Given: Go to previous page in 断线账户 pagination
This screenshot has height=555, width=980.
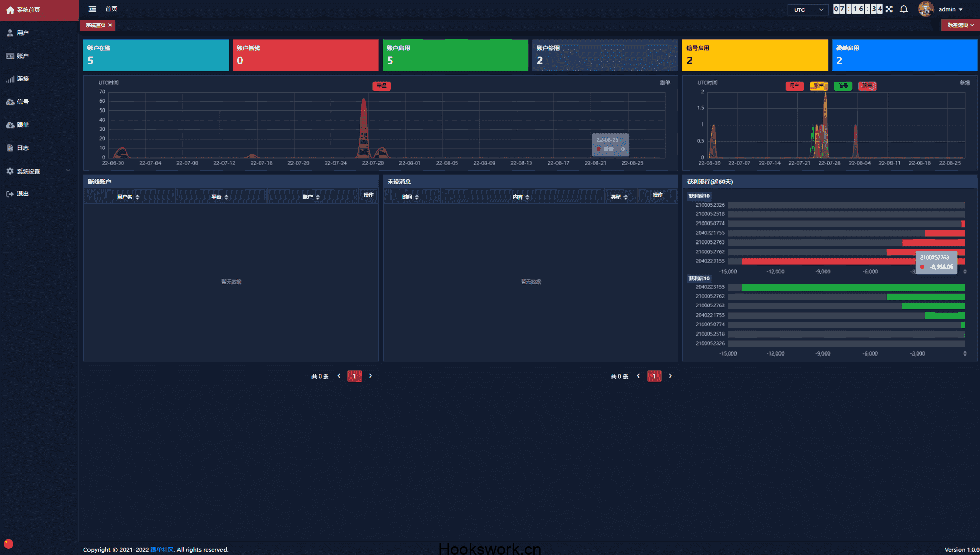Looking at the screenshot, I should [x=339, y=376].
